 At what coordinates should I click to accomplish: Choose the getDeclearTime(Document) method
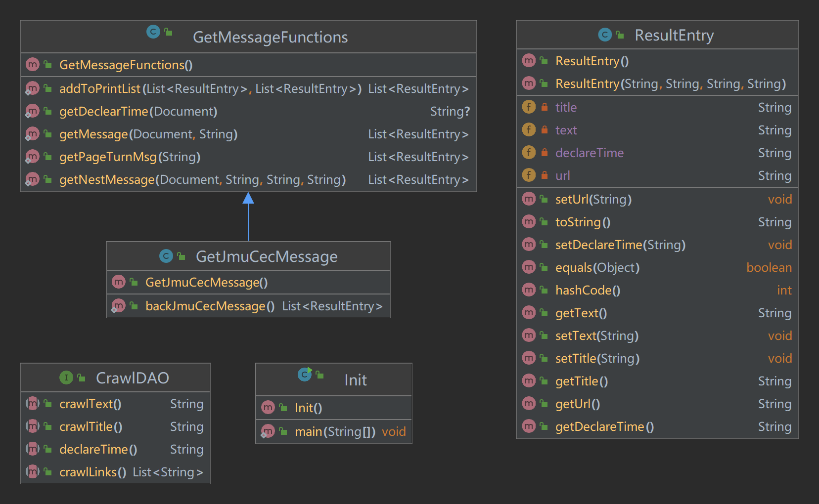(x=138, y=112)
